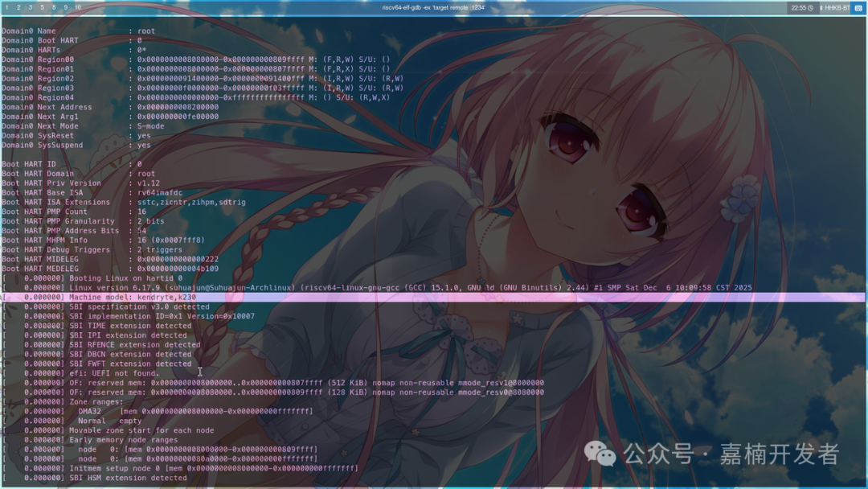Click 'SBI IPI extension detected' line
Image resolution: width=868 pixels, height=489 pixels.
pos(94,335)
